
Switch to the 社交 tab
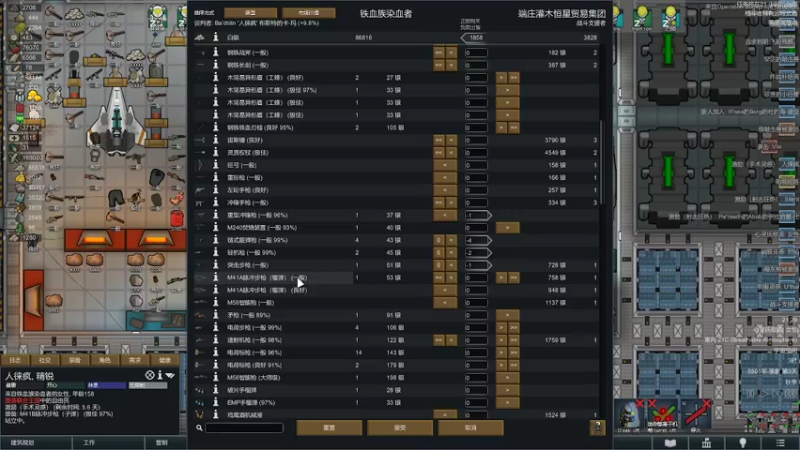(45, 360)
